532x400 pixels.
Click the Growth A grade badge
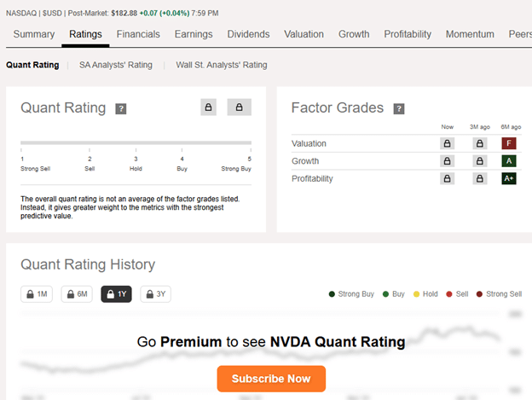click(x=509, y=161)
